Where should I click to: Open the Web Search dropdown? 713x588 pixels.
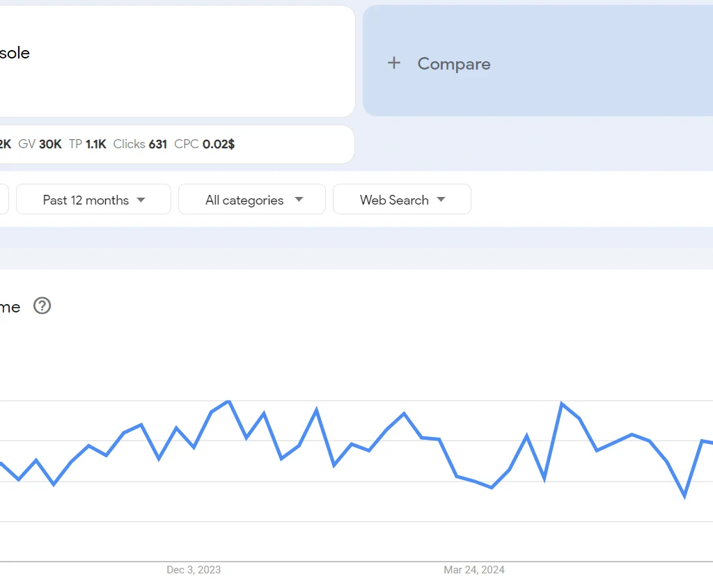402,199
